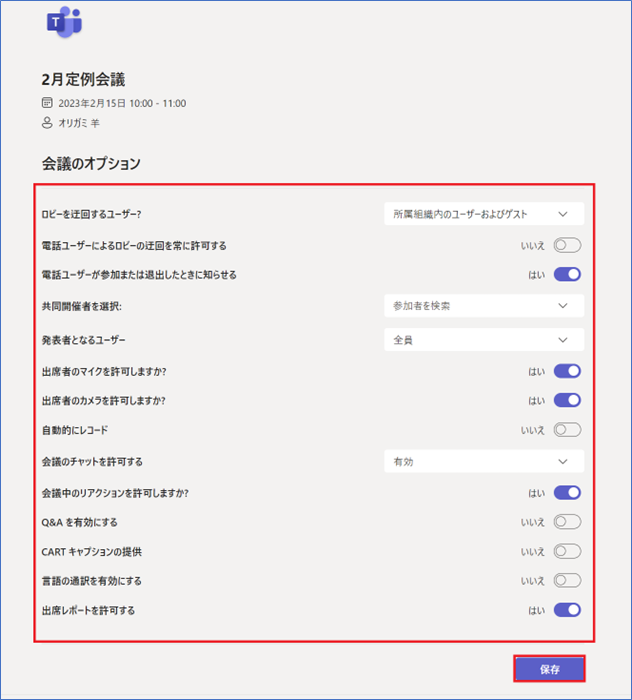
Task: Disable 電話ユーザーが参加または退出したときに知らせる toggle
Action: click(566, 274)
